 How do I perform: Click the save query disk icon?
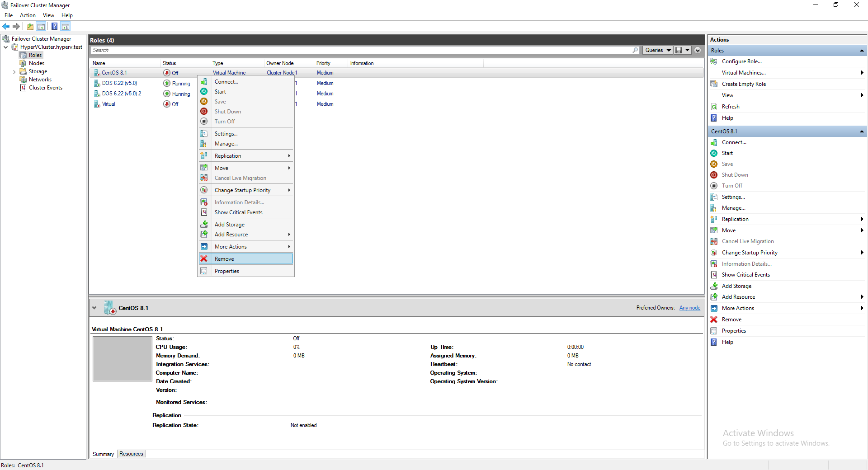[x=679, y=50]
